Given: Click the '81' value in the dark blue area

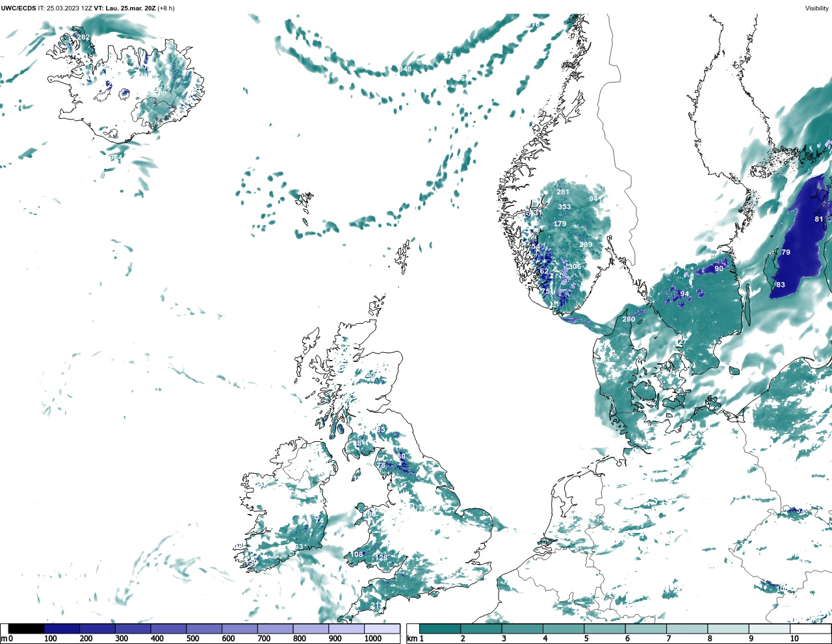Looking at the screenshot, I should pyautogui.click(x=819, y=219).
